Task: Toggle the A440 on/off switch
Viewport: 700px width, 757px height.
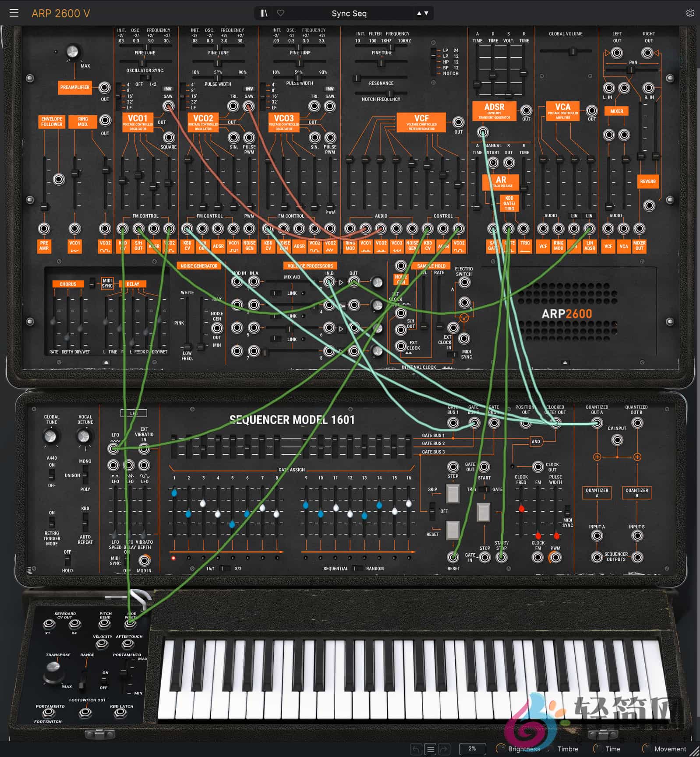Action: 52,474
